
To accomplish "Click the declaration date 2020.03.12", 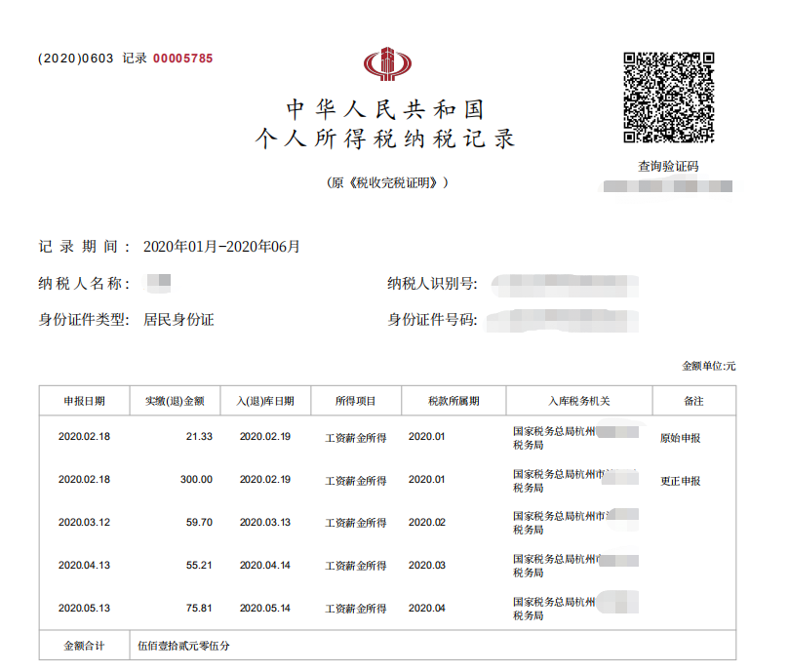I will 84,522.
